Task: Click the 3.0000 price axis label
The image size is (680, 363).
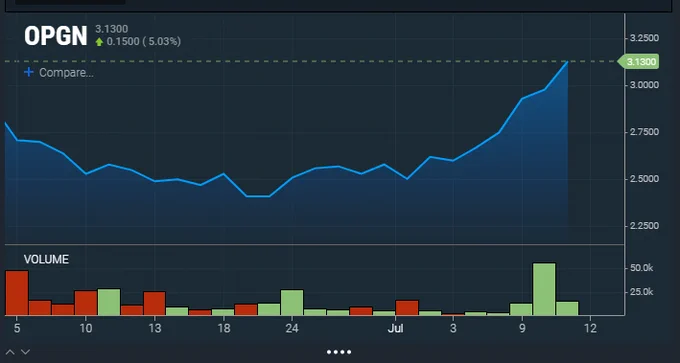Action: click(644, 85)
